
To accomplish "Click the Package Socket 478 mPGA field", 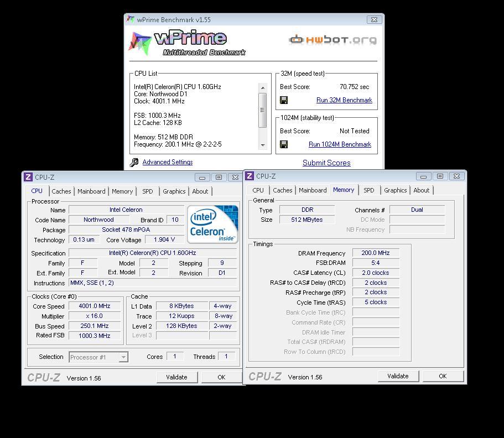I will [126, 230].
